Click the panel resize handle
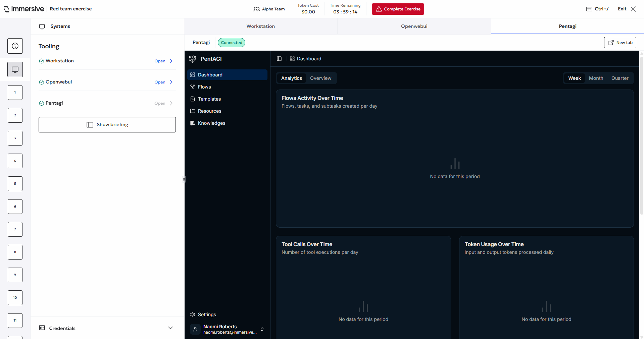The width and height of the screenshot is (644, 339). tap(184, 179)
